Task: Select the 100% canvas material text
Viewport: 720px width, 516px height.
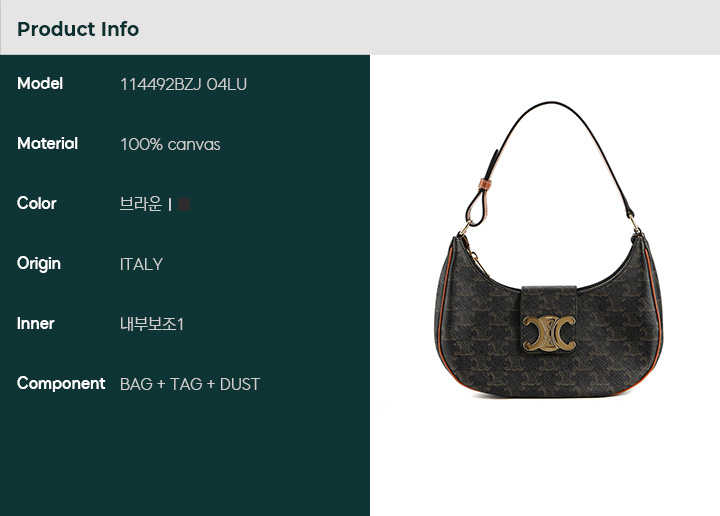Action: point(170,145)
